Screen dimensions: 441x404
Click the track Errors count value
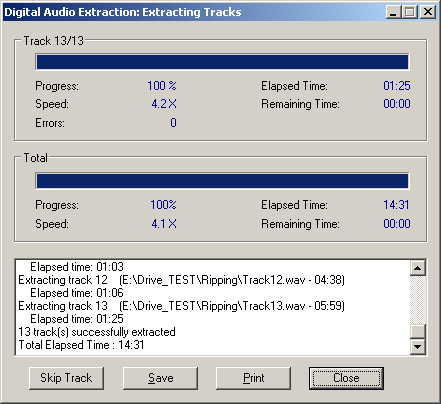tap(173, 123)
